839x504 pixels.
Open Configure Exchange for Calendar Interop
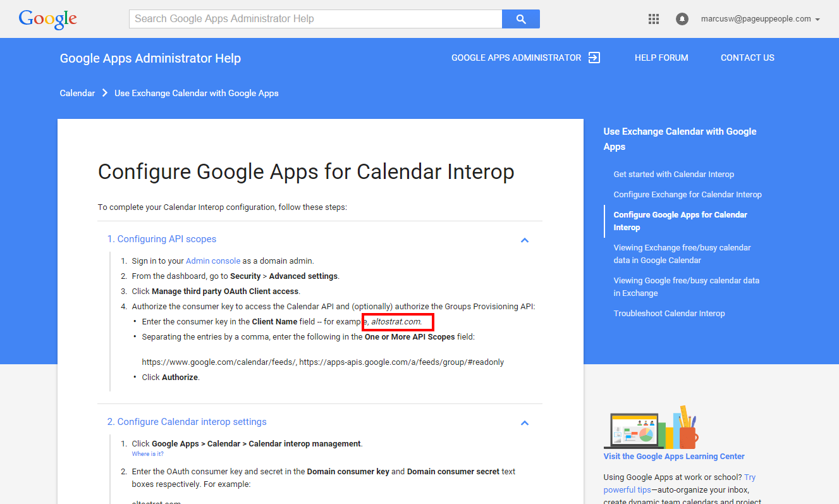pyautogui.click(x=687, y=195)
